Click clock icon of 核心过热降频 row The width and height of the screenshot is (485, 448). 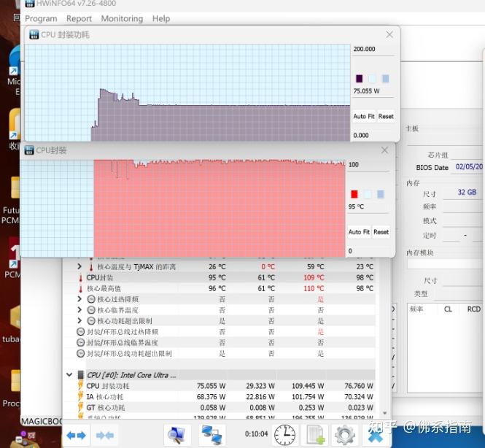tap(91, 299)
